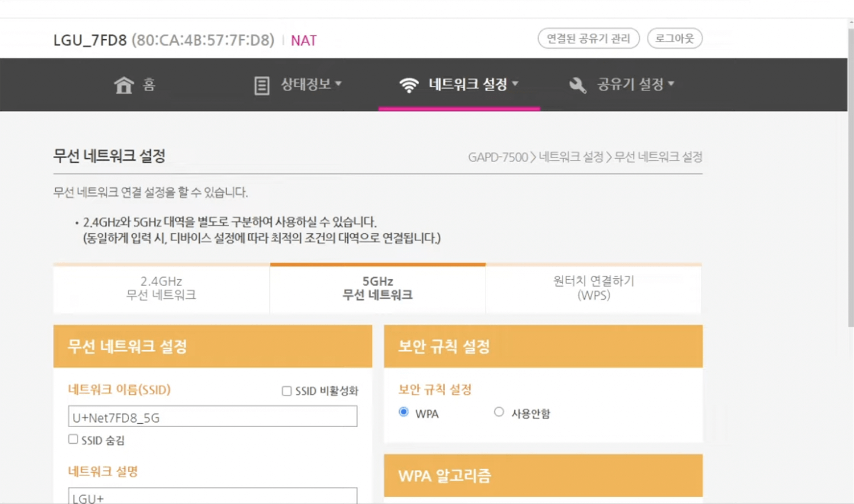This screenshot has height=504, width=854.
Task: Click the 네트워크 설명 input field
Action: [212, 496]
